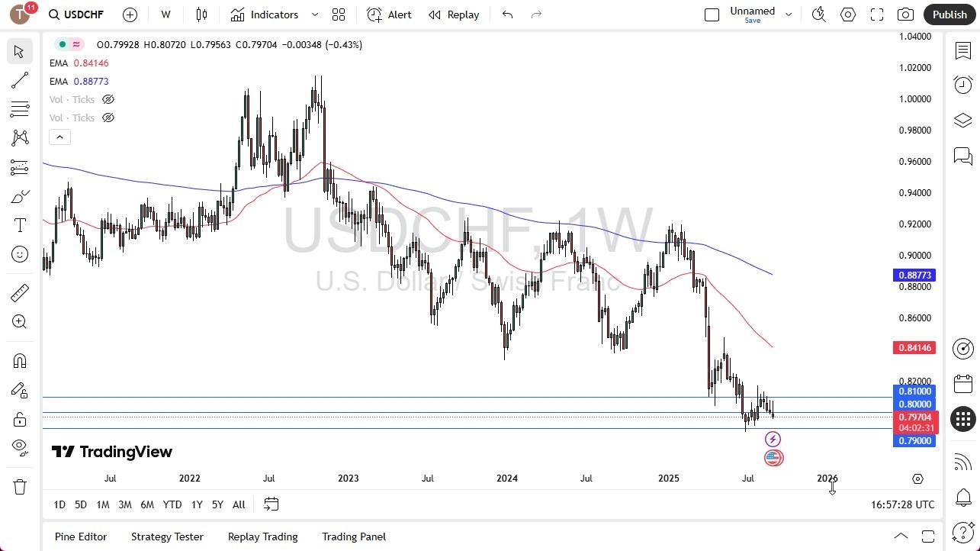Open the Emoji stickers tool

[x=19, y=253]
